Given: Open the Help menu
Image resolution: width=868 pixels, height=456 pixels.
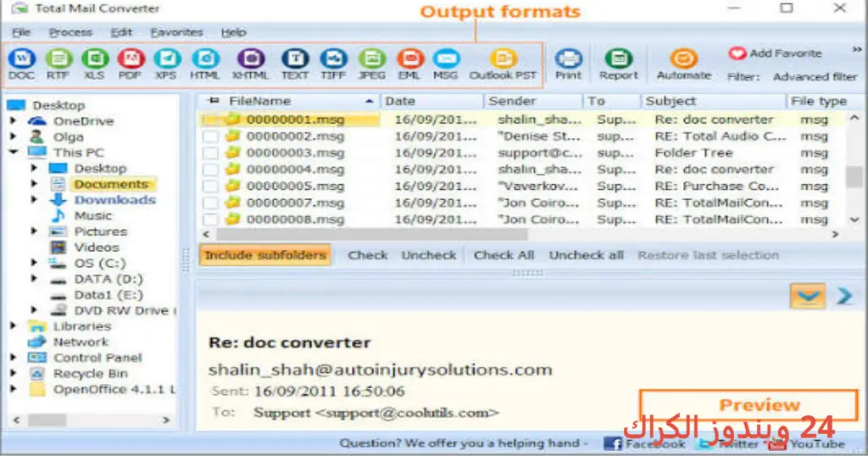Looking at the screenshot, I should (x=234, y=32).
